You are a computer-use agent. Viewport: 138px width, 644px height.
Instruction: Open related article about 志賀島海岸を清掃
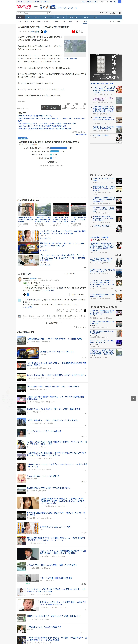point(42,126)
